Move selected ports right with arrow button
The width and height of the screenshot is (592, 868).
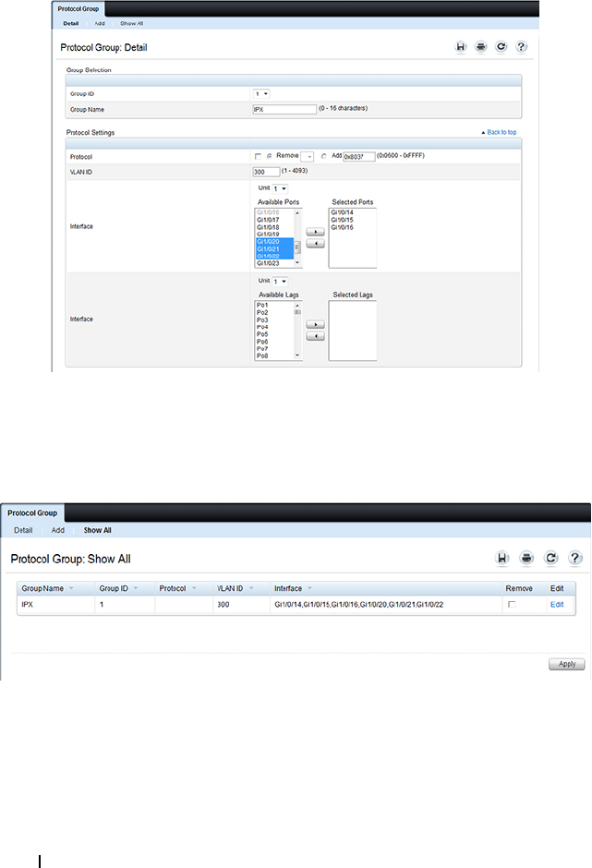click(x=316, y=232)
